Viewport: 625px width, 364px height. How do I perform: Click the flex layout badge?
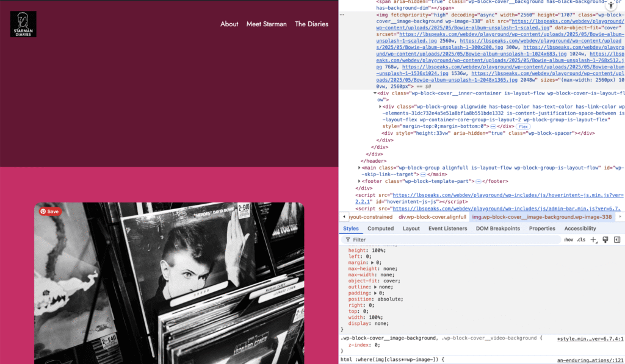click(523, 126)
